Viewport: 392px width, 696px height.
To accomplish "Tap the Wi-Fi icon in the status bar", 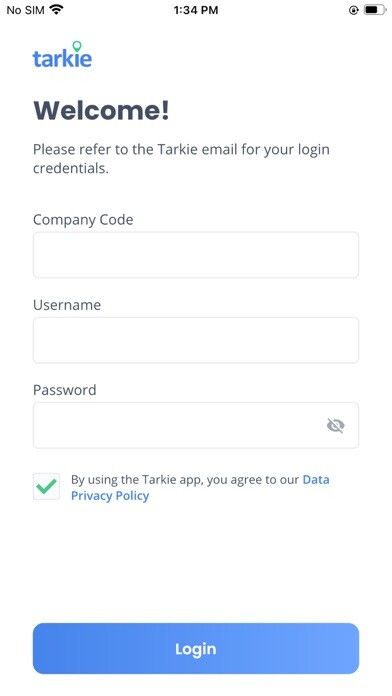I will coord(56,9).
